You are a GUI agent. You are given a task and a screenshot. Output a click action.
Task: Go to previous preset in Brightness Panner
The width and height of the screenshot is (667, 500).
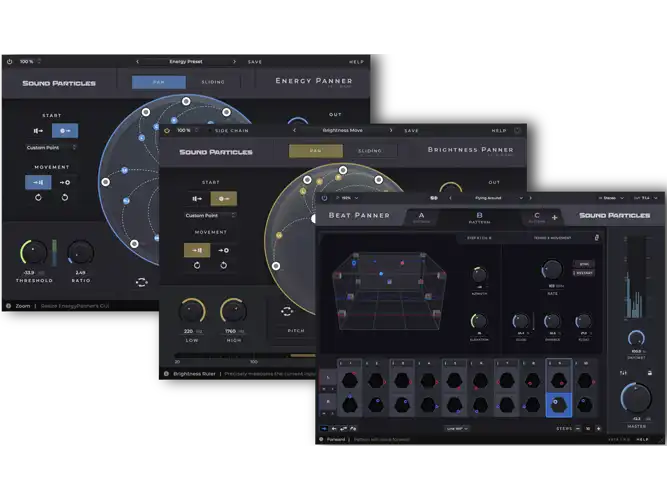[294, 130]
